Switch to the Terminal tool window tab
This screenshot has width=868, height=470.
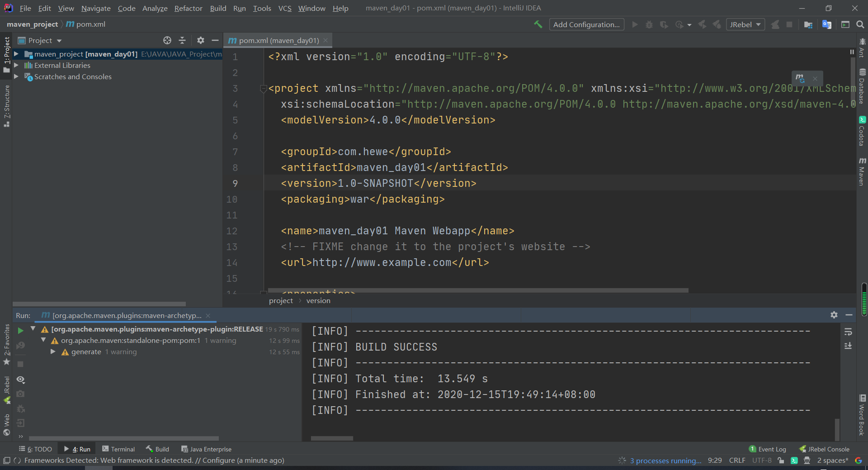click(118, 449)
